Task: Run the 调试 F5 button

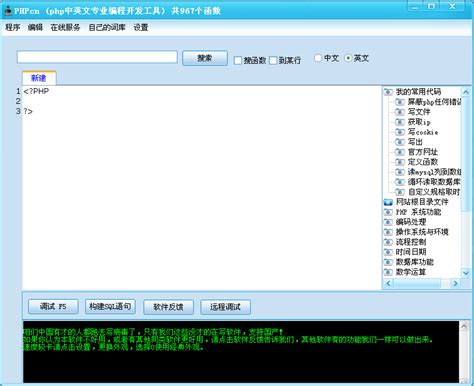Action: coord(53,307)
